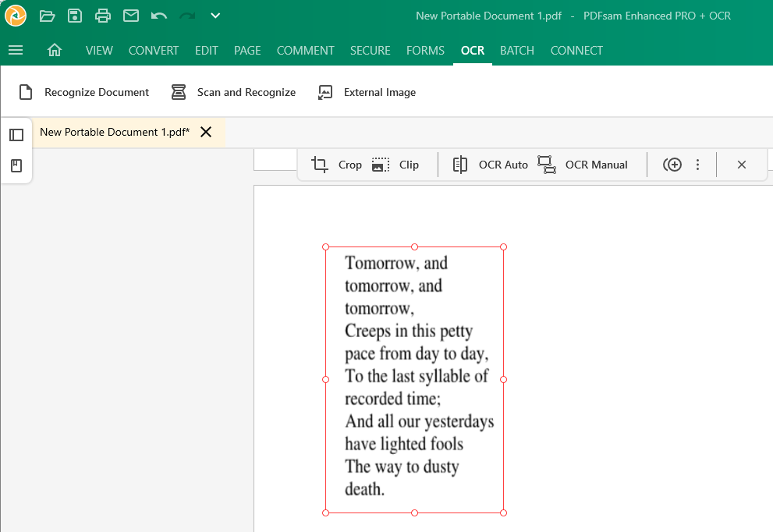Switch to the VIEW tab
This screenshot has height=532, width=773.
click(x=99, y=51)
